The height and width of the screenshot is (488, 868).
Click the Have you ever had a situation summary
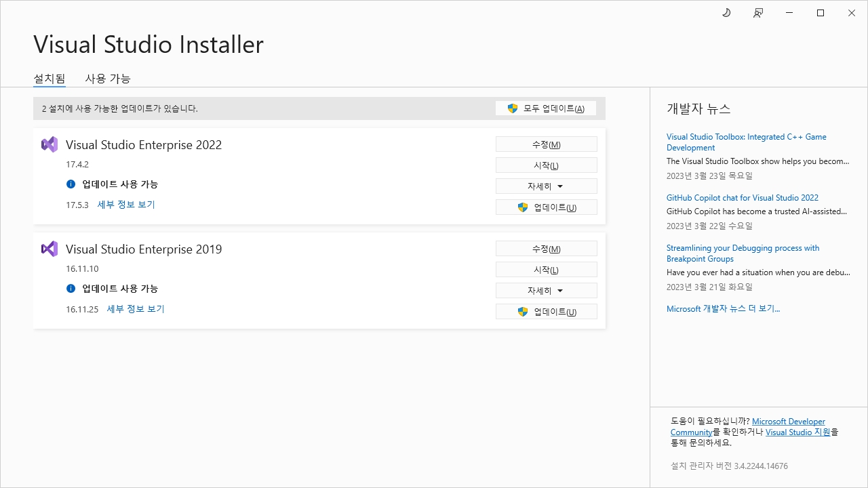758,272
